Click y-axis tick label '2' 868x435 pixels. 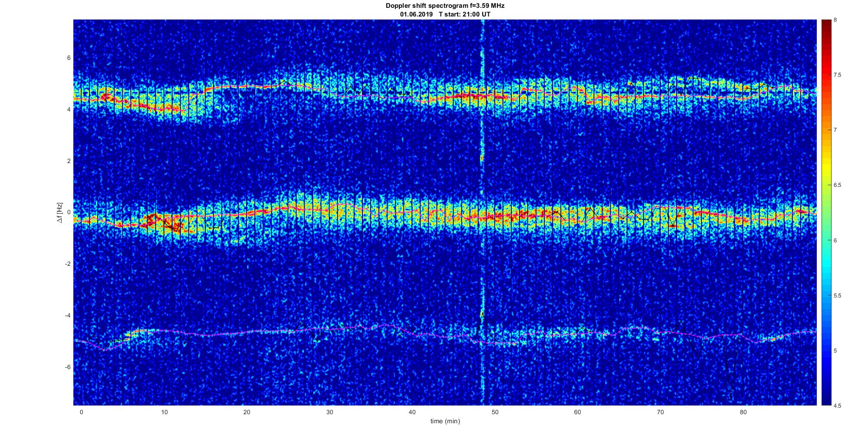click(x=69, y=161)
